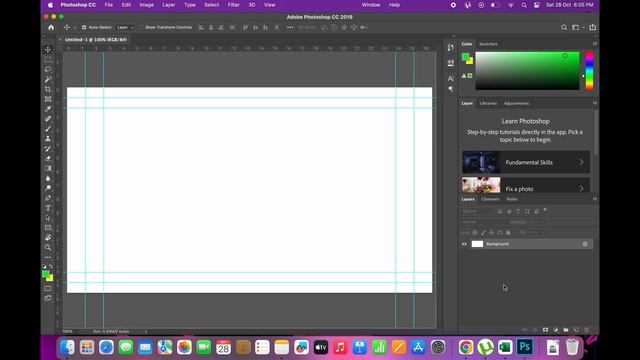Select the Path Selection tool

48,218
